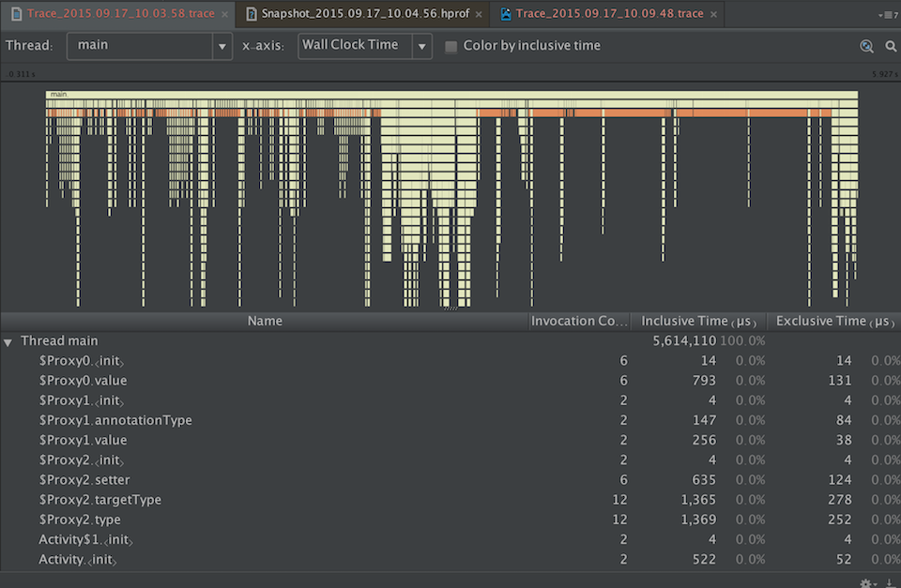Open the x-axis Wall Clock Time dropdown

pos(364,46)
